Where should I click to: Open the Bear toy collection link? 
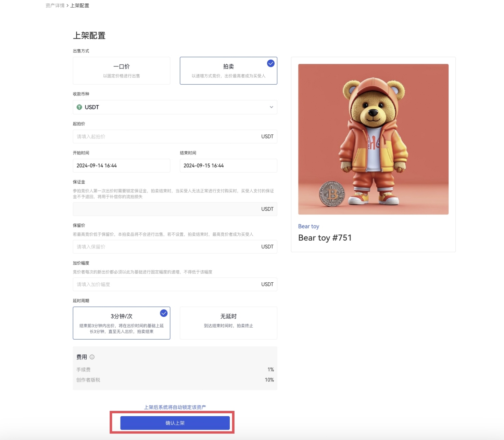pyautogui.click(x=308, y=226)
